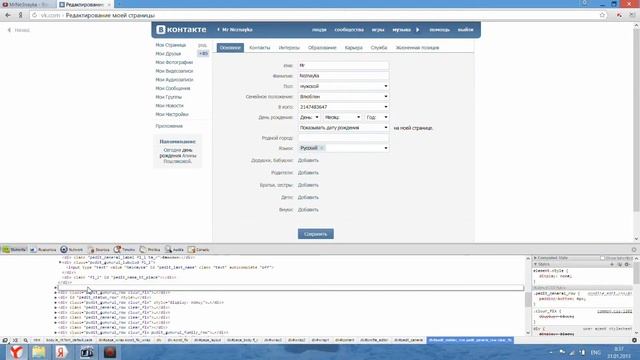
Task: Select the Основное tab
Action: coord(230,48)
